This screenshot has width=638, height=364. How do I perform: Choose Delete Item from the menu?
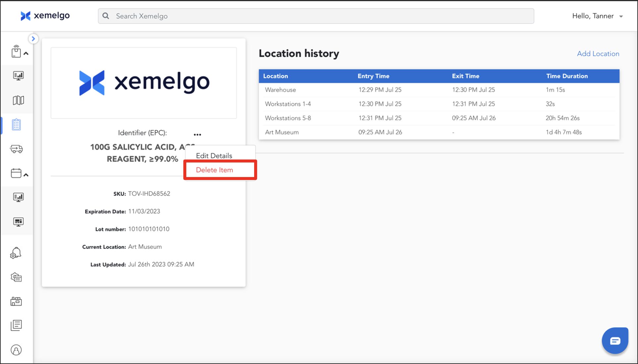pyautogui.click(x=214, y=170)
